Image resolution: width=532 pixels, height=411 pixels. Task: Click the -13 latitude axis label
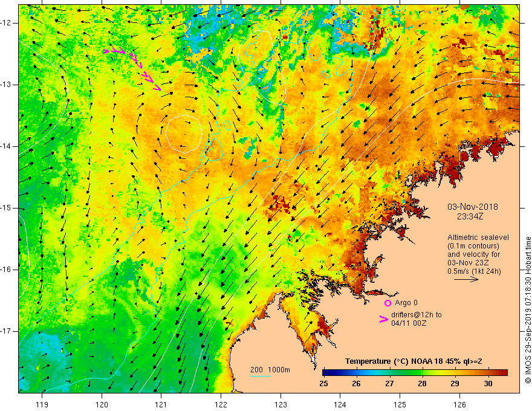[x=6, y=85]
